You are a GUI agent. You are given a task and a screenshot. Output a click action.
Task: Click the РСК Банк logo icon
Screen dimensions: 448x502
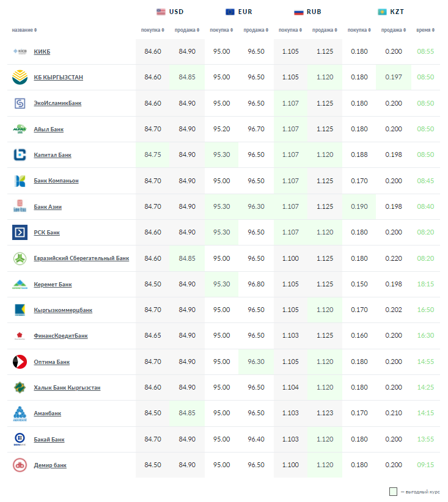(x=20, y=232)
